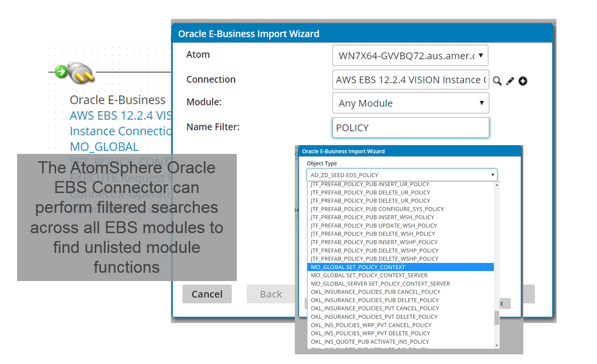Click the Name Filter field containing POLICY
The height and width of the screenshot is (364, 597).
click(x=410, y=128)
